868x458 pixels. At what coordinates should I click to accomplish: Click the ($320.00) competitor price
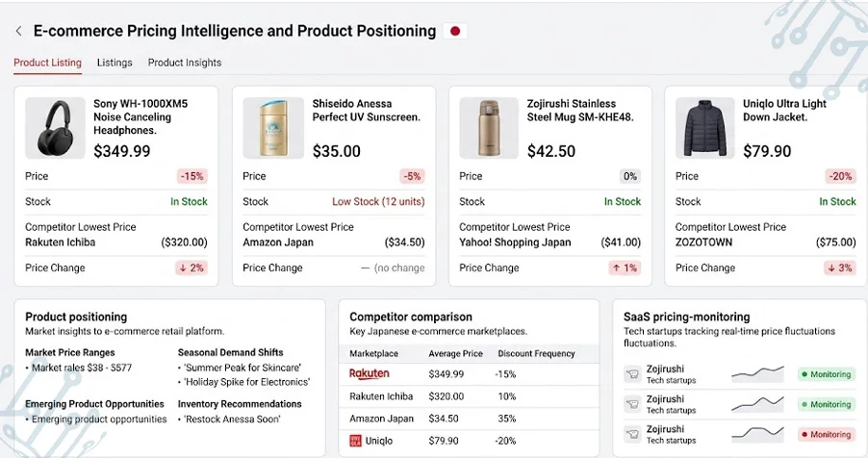coord(185,242)
